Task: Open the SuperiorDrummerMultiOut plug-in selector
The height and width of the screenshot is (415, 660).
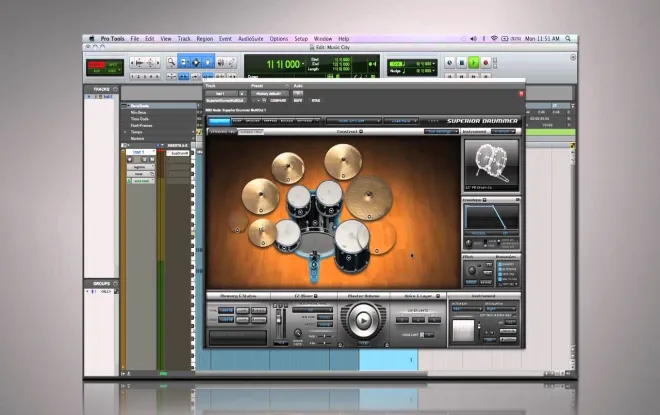Action: coord(226,101)
